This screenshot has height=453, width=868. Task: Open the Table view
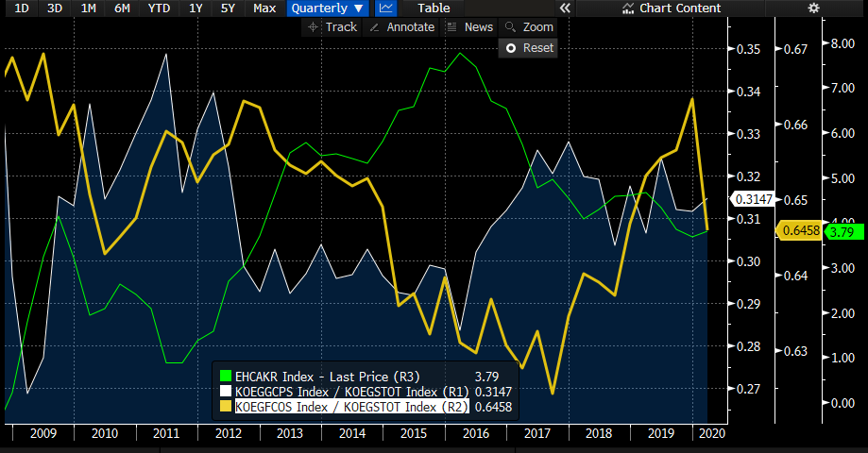click(434, 8)
